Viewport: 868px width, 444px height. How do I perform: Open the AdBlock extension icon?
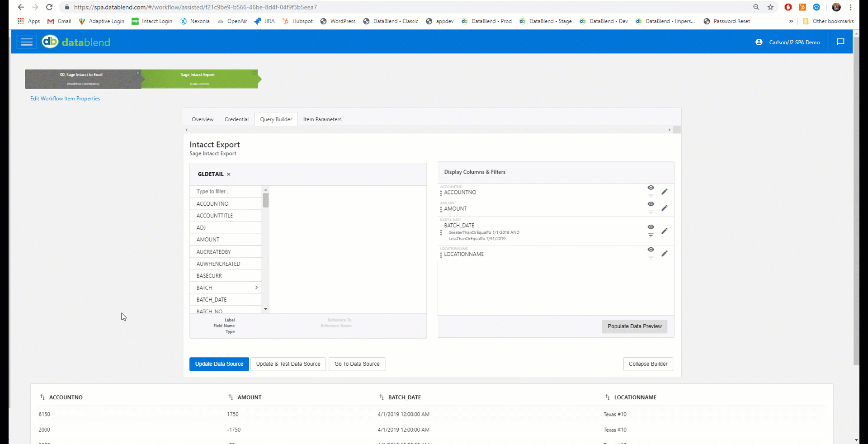788,7
